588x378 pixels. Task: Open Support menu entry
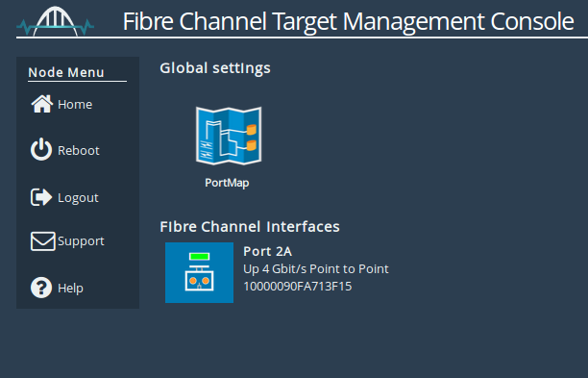[x=81, y=241]
